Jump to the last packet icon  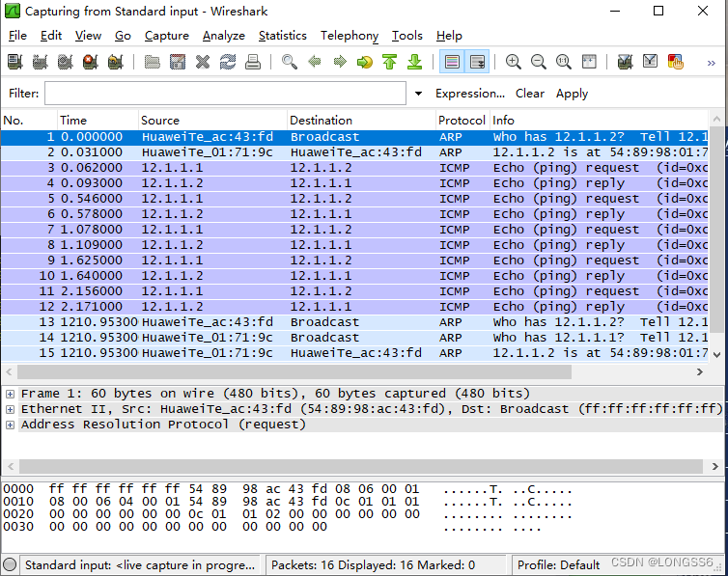[x=414, y=62]
